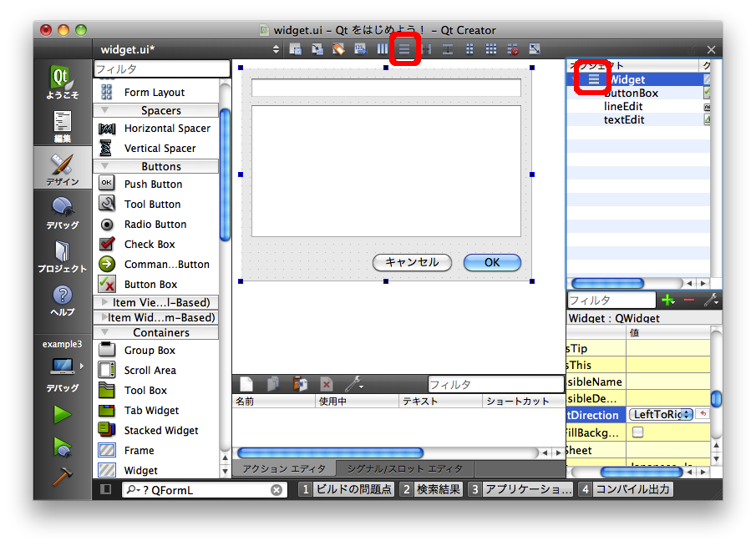Click the grid layout toolbar icon
Image resolution: width=756 pixels, height=546 pixels.
491,49
